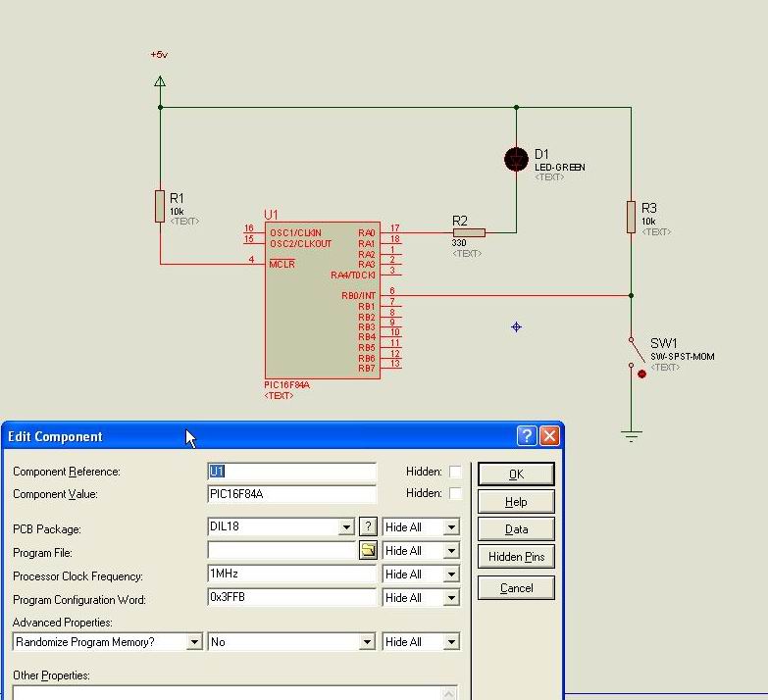Click the LED-GREEN label beside D1
Viewport: 768px width, 700px height.
click(x=560, y=168)
